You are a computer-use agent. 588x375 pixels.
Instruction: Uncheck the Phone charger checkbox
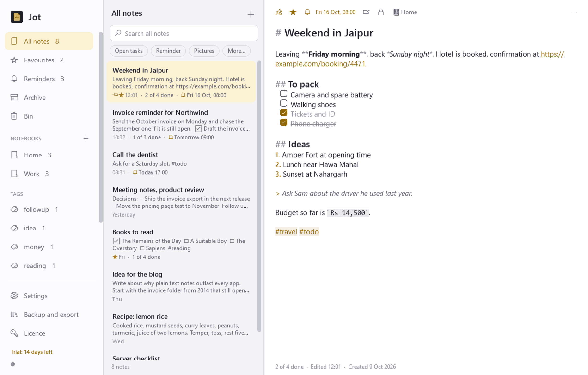point(283,122)
